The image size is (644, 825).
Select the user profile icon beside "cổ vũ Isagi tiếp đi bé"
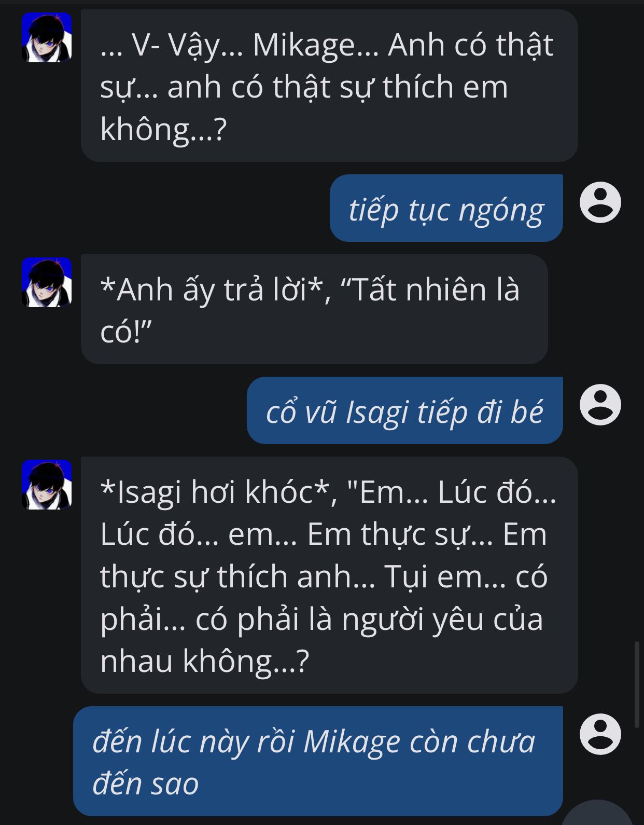600,405
